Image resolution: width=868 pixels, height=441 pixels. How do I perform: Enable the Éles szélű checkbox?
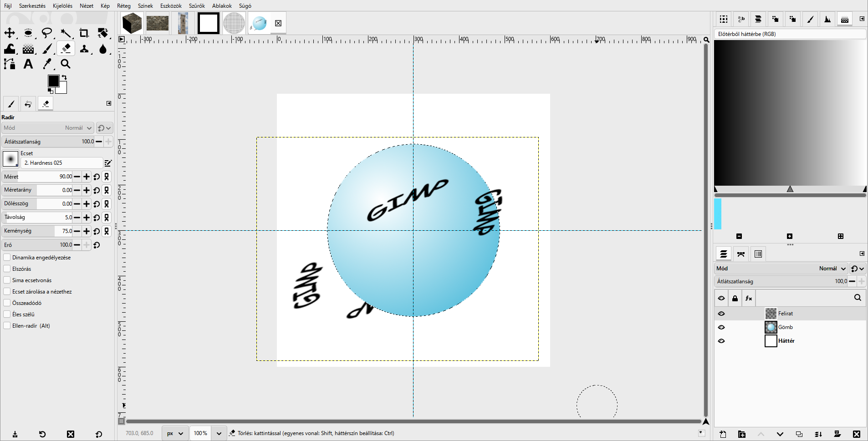[7, 314]
